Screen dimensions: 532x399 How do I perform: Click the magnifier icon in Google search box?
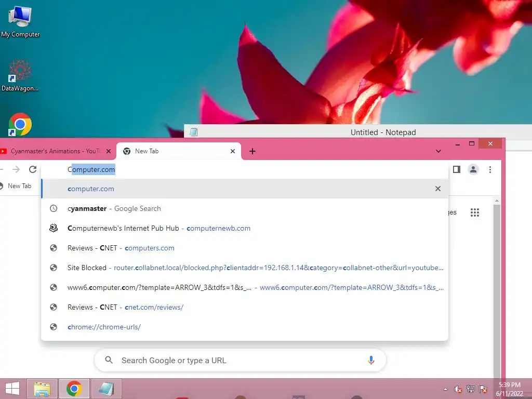109,360
